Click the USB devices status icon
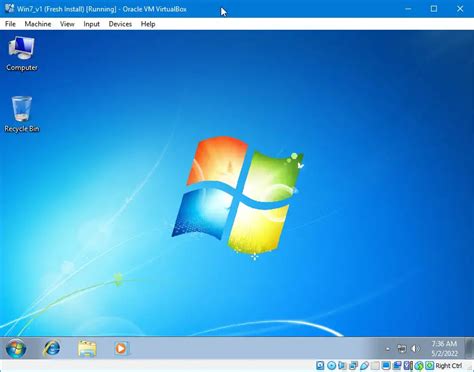The image size is (474, 372). pos(364,366)
